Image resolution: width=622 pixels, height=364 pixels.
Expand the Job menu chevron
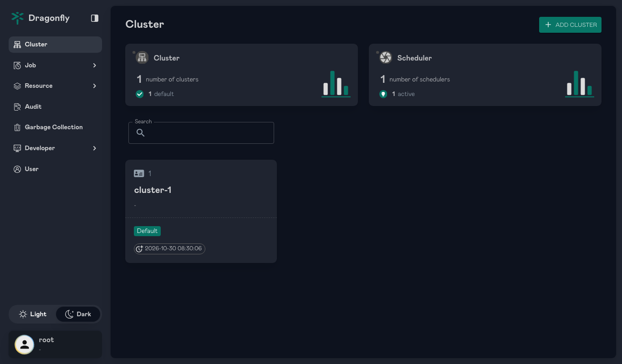click(x=95, y=66)
